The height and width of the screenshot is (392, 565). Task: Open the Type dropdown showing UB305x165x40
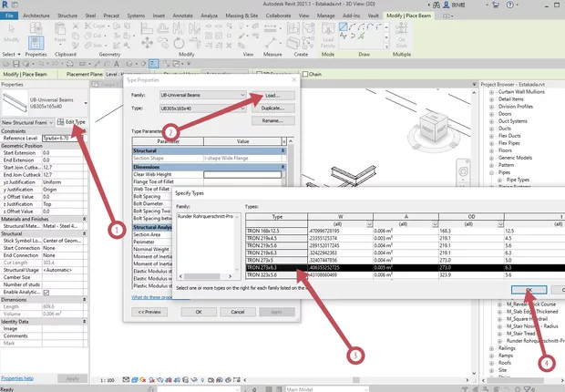[243, 108]
